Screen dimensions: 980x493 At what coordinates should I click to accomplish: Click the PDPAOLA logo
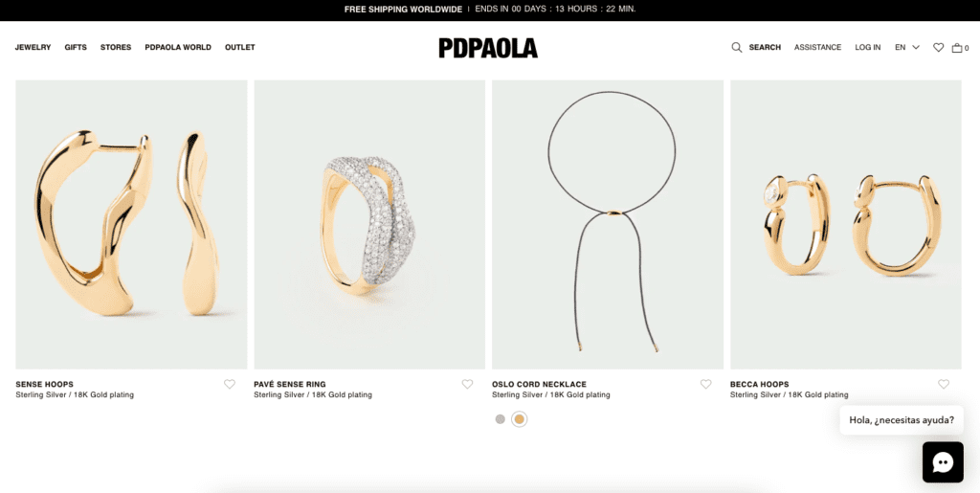488,48
